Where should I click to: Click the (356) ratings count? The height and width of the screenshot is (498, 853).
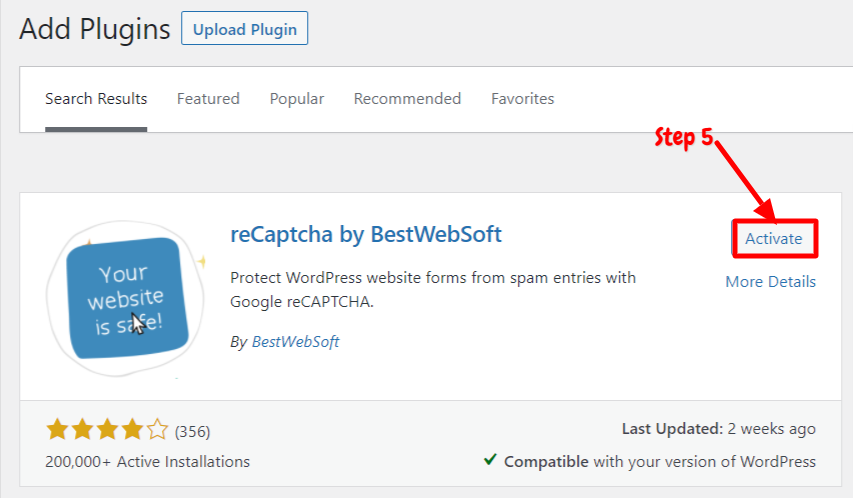point(193,432)
